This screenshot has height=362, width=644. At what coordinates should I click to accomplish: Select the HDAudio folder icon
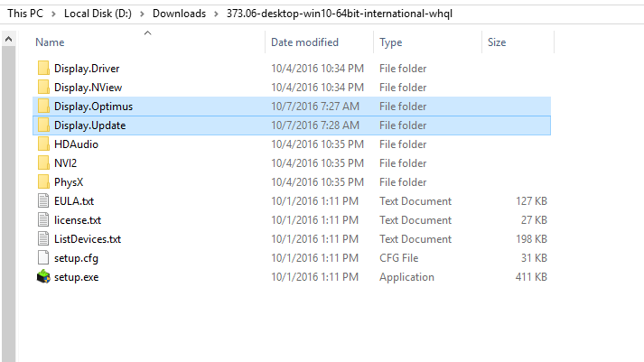(43, 144)
